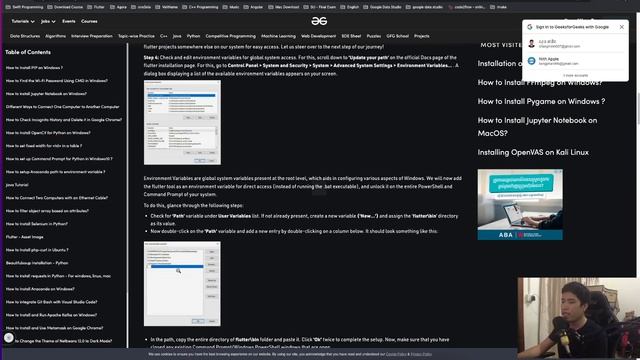Open 'Flutter – Asset Image' article
Viewport: 640px width, 360px height.
[24, 237]
